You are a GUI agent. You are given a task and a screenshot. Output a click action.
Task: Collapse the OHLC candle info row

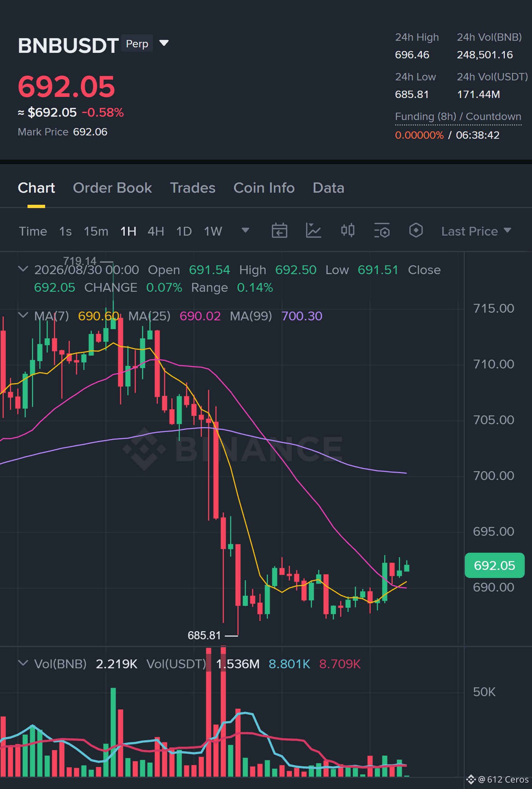point(23,269)
